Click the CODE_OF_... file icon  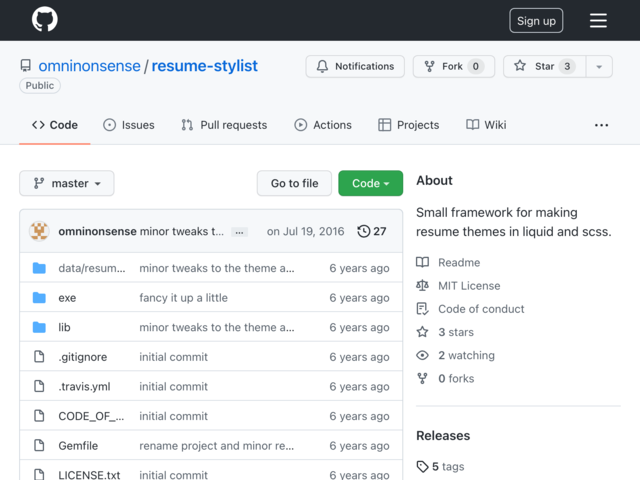39,416
